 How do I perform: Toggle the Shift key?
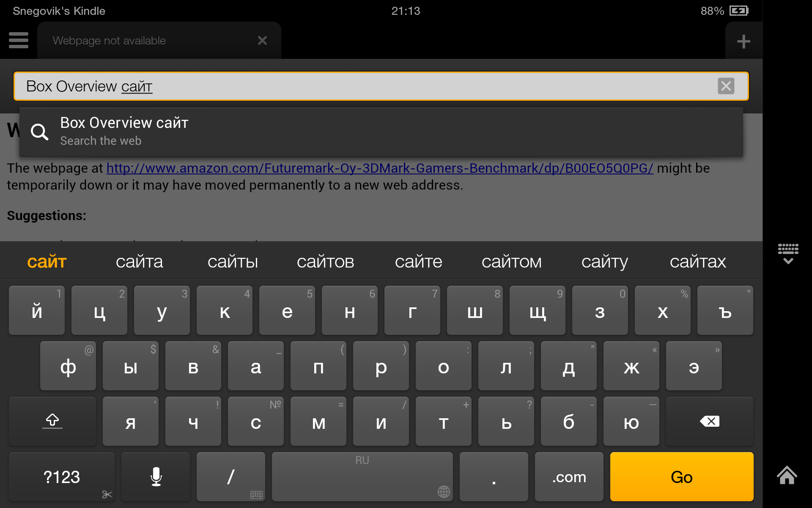pos(52,421)
